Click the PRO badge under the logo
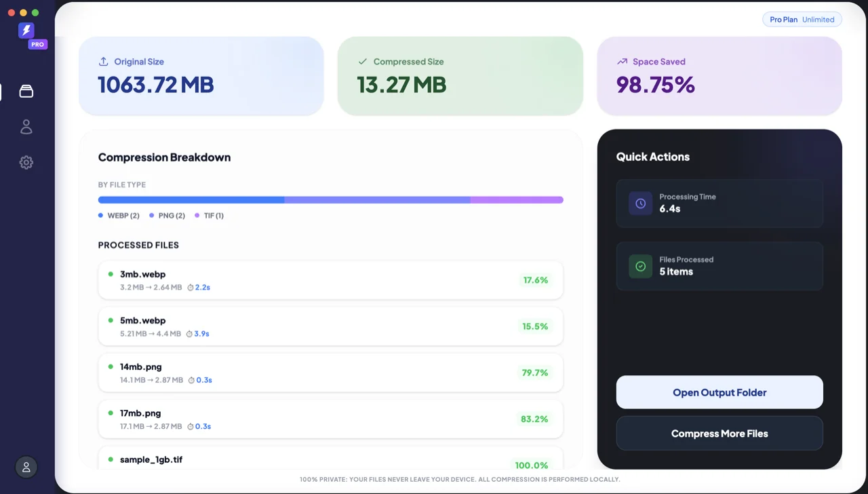Screen dimensions: 868x494 tap(37, 44)
